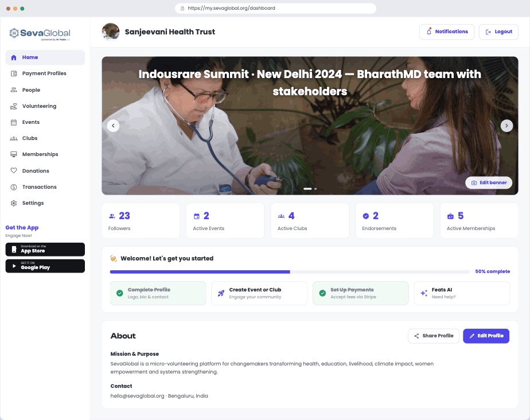The image size is (530, 420).
Task: Click the People icon in sidebar
Action: 14,90
